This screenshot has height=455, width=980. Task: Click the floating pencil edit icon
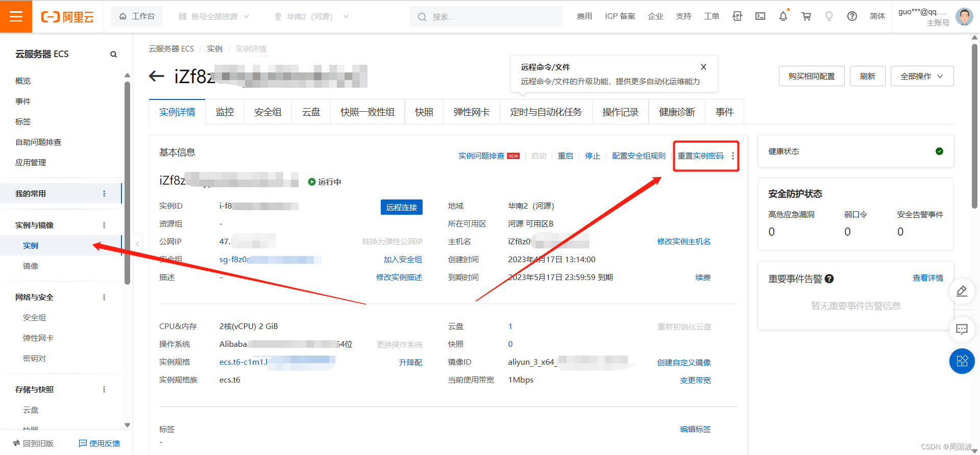[962, 291]
